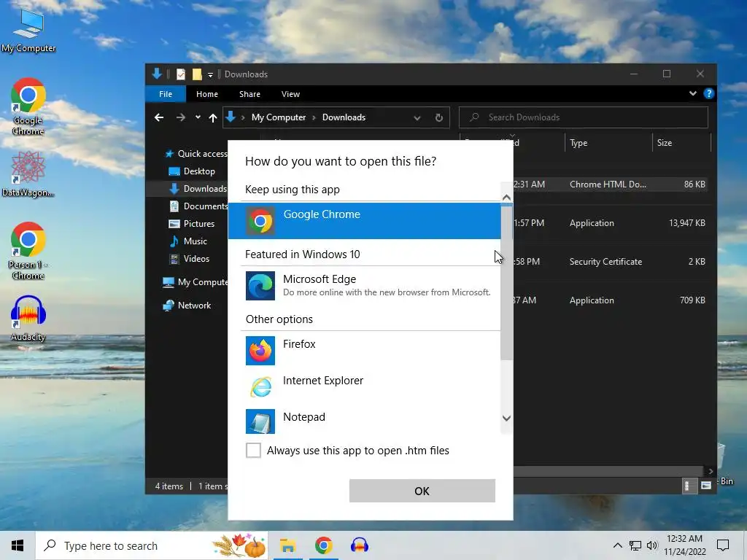Confirm the app choice with OK
Viewport: 747px width, 560px height.
pos(422,491)
